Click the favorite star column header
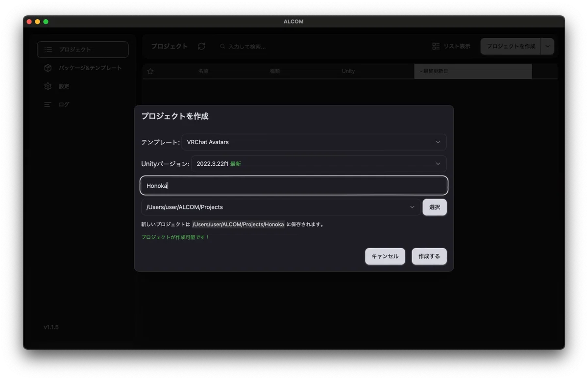The width and height of the screenshot is (588, 380). (150, 71)
